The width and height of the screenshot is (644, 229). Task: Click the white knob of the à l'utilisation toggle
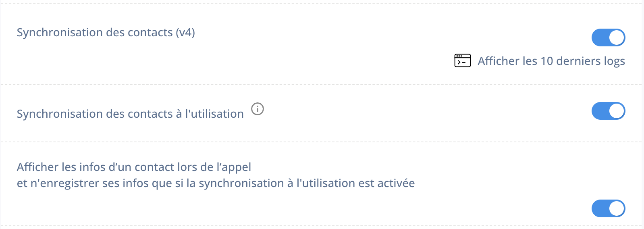click(617, 111)
